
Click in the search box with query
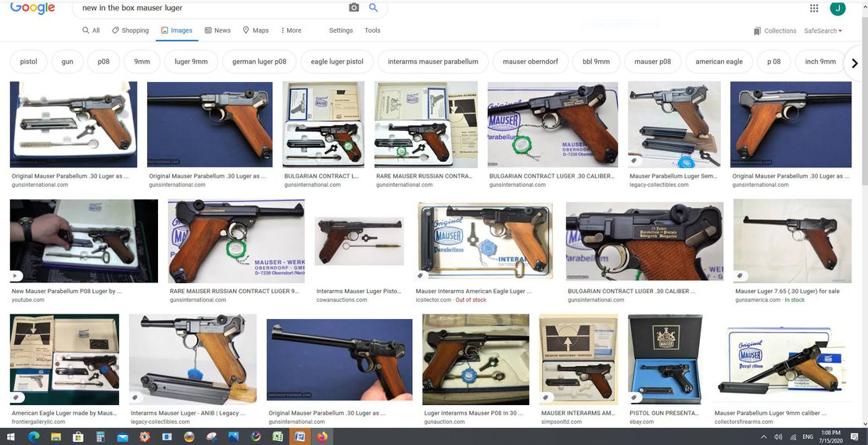pyautogui.click(x=210, y=8)
